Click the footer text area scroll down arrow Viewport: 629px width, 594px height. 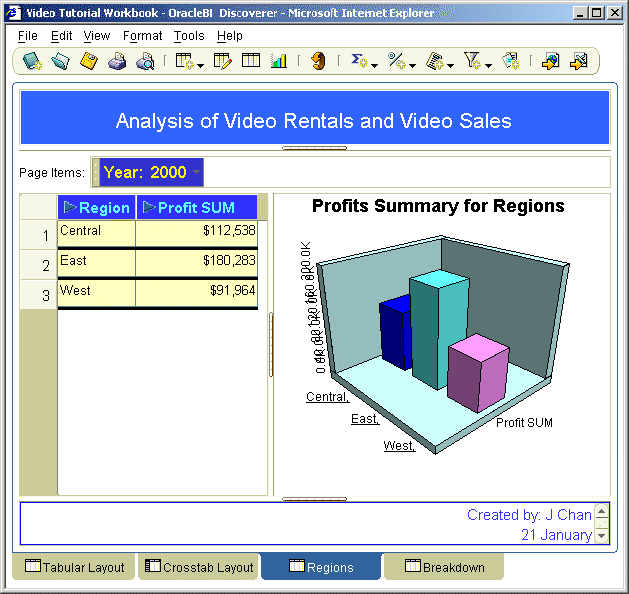tap(602, 535)
